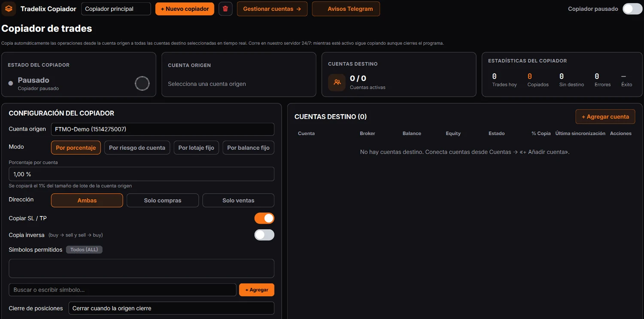Set direction to Ambas
Image resolution: width=644 pixels, height=319 pixels.
coord(87,201)
